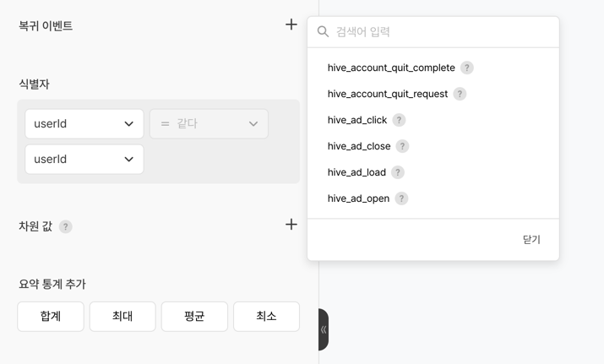Click help icon beside hive_ad_close
This screenshot has height=364, width=604.
point(402,146)
